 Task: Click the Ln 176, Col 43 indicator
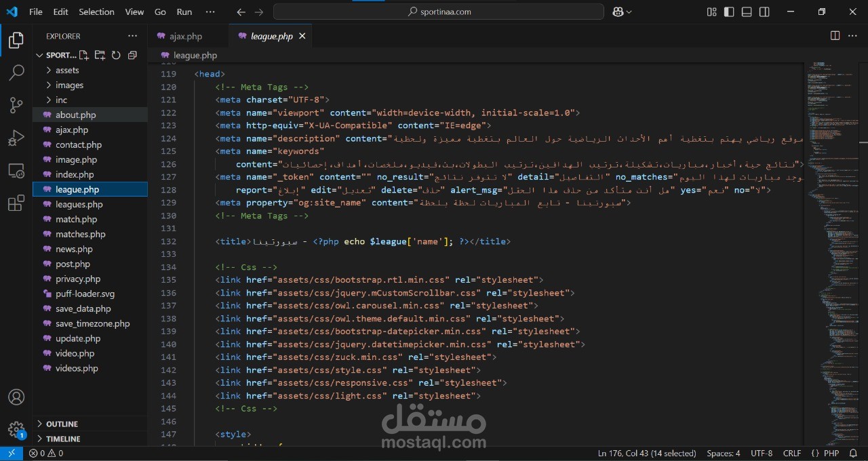(x=647, y=454)
